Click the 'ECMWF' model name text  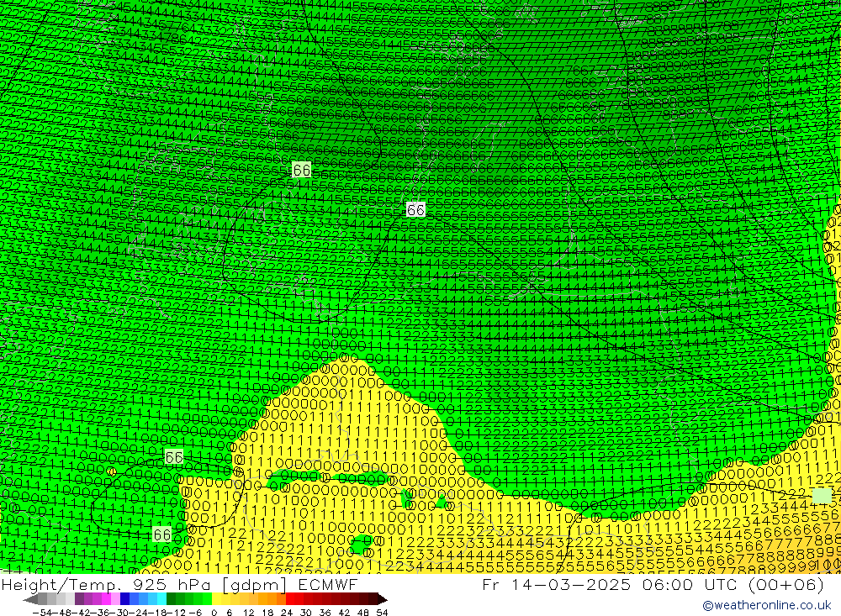328,584
